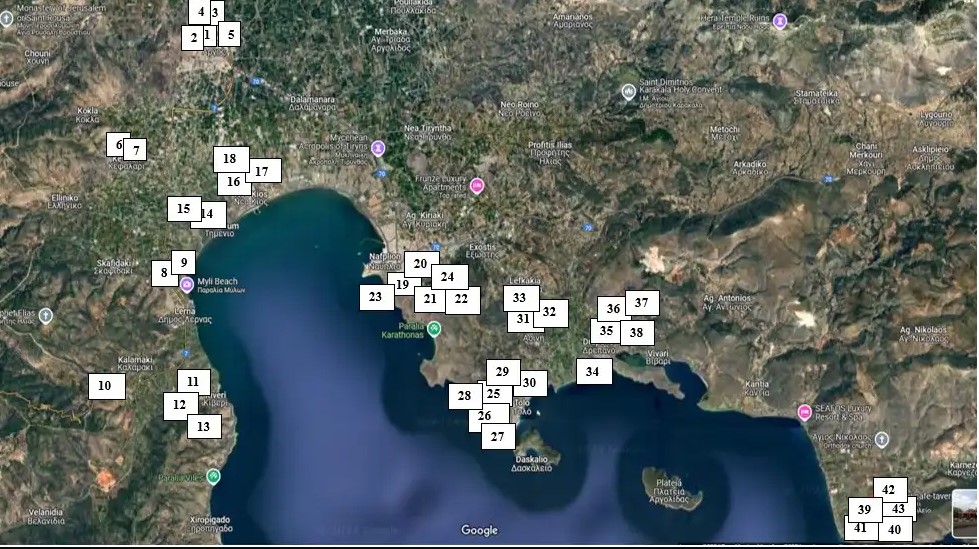Select the Paralia Vivari beach pin near Xiropigado

(213, 475)
